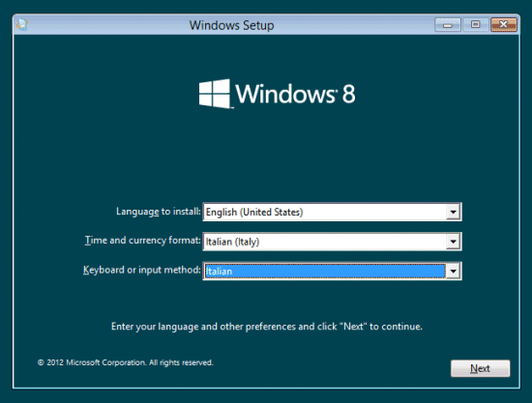Click the Italian (Italy) format field
Viewport: 532px width, 403px height.
[x=332, y=242]
